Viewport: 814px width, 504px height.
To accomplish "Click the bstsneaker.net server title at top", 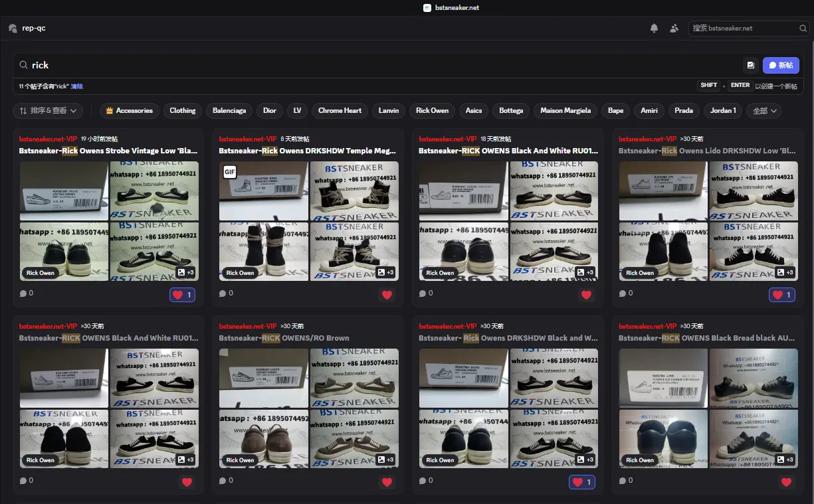I will 451,8.
